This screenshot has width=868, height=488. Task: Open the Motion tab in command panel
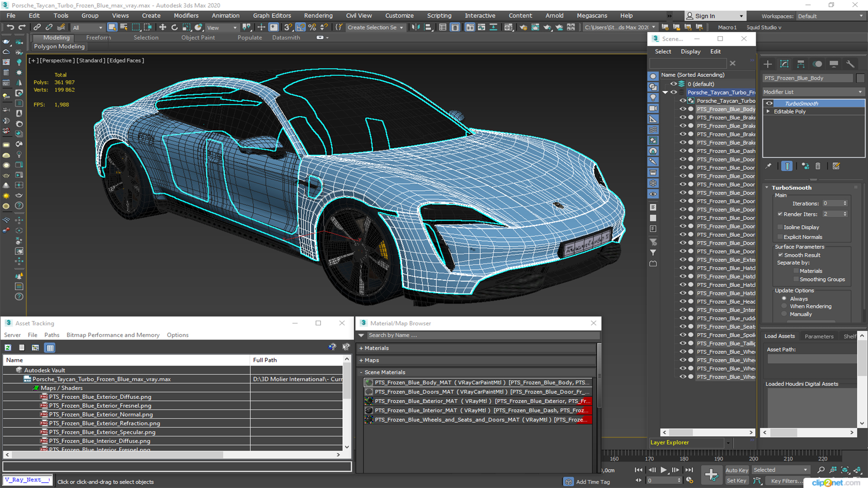(817, 64)
